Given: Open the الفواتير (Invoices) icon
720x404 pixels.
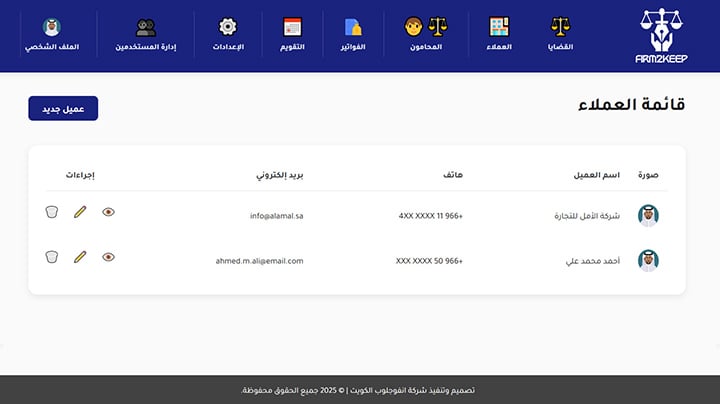Looking at the screenshot, I should coord(353,27).
